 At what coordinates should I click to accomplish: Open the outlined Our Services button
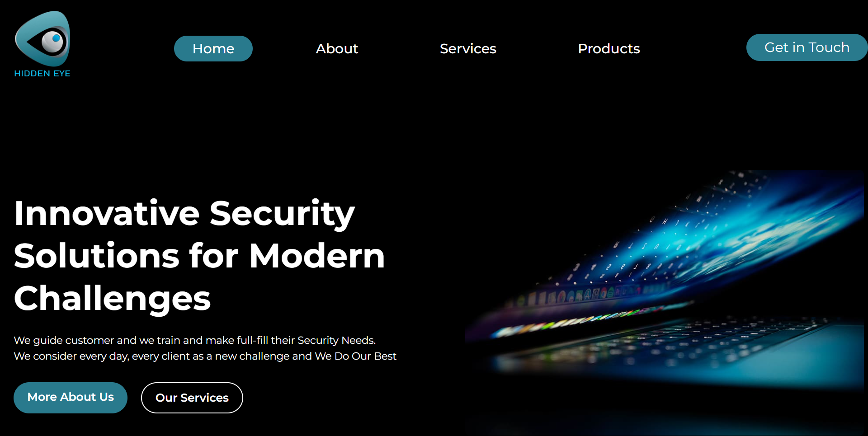pos(192,398)
